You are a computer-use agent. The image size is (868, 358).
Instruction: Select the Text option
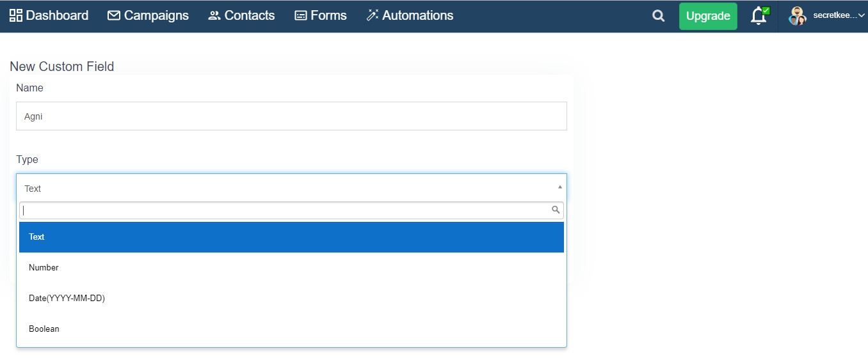pyautogui.click(x=291, y=237)
